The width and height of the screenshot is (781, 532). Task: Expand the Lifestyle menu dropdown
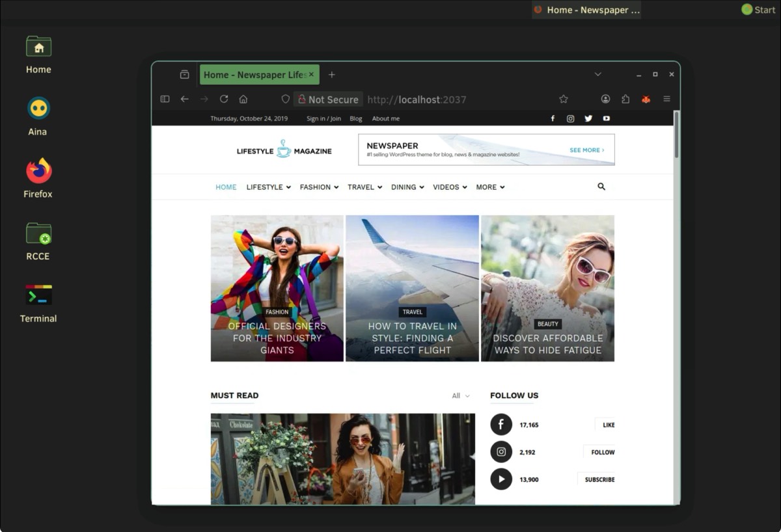(268, 187)
